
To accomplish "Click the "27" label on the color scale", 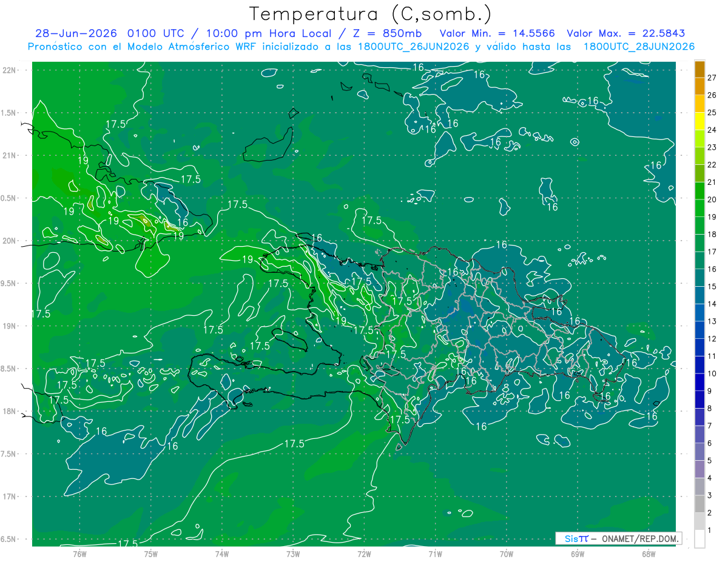I will click(x=712, y=78).
